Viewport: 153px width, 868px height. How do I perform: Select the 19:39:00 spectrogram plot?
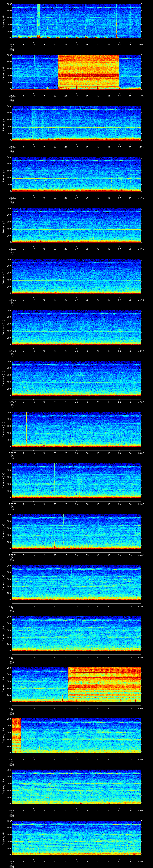point(76,531)
